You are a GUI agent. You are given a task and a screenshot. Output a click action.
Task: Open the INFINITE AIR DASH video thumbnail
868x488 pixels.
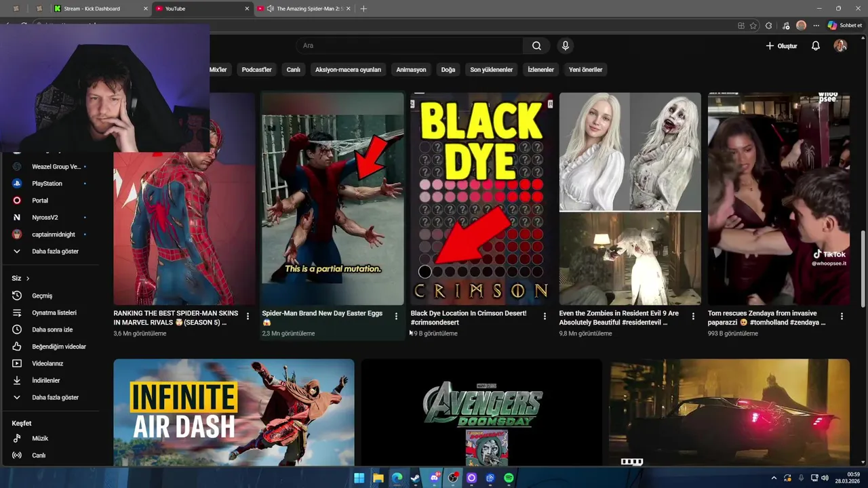coord(234,413)
